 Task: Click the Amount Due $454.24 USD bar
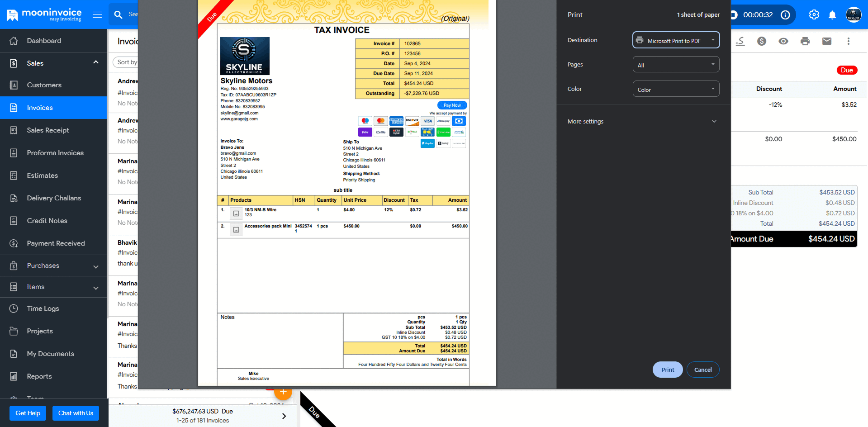point(794,239)
